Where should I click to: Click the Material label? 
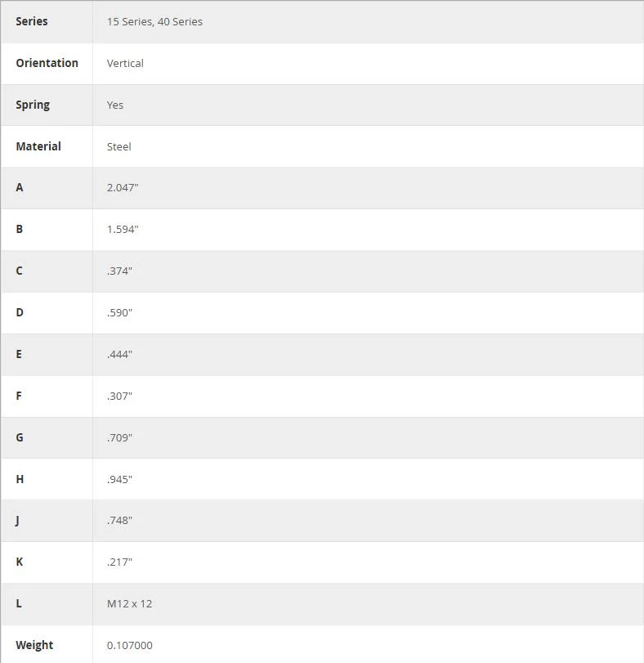coord(38,146)
